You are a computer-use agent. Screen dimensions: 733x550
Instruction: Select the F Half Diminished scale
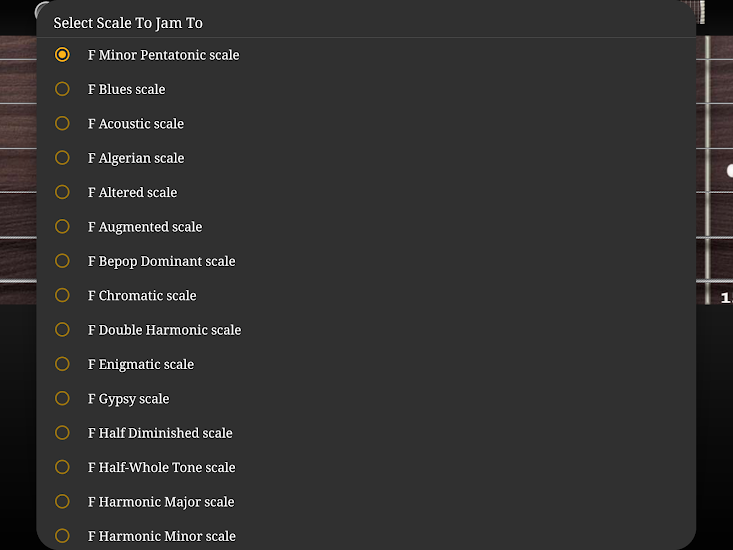point(62,433)
